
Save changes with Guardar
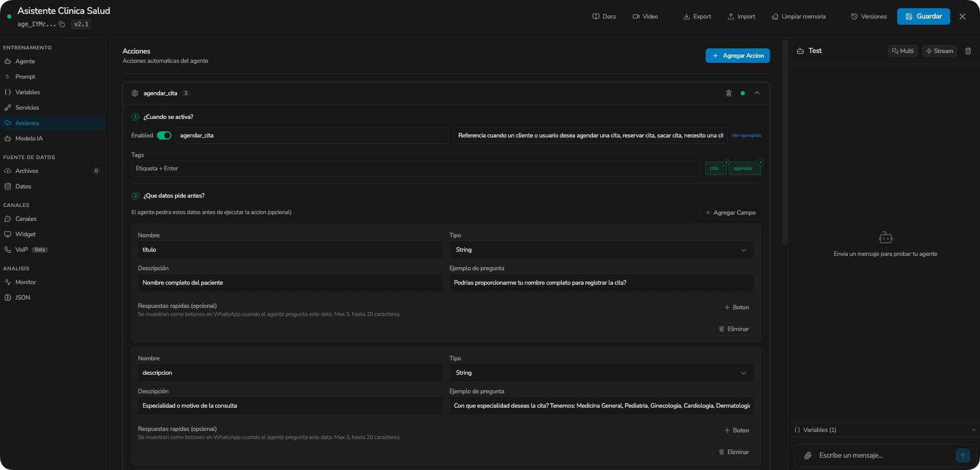(x=923, y=16)
